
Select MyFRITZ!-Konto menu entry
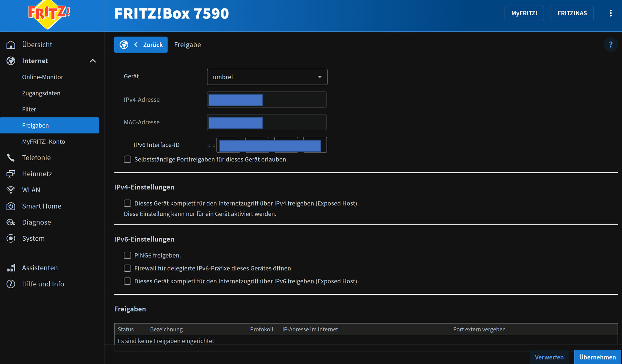click(43, 142)
